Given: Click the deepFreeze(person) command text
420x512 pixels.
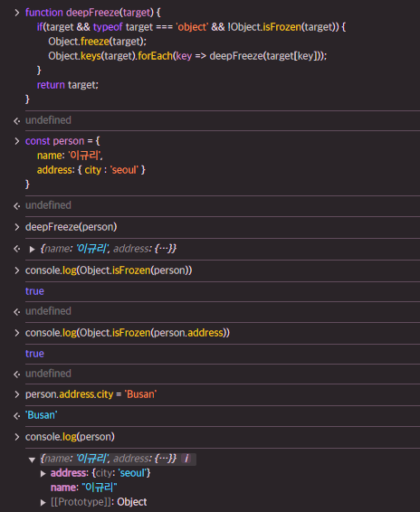Looking at the screenshot, I should [x=71, y=227].
